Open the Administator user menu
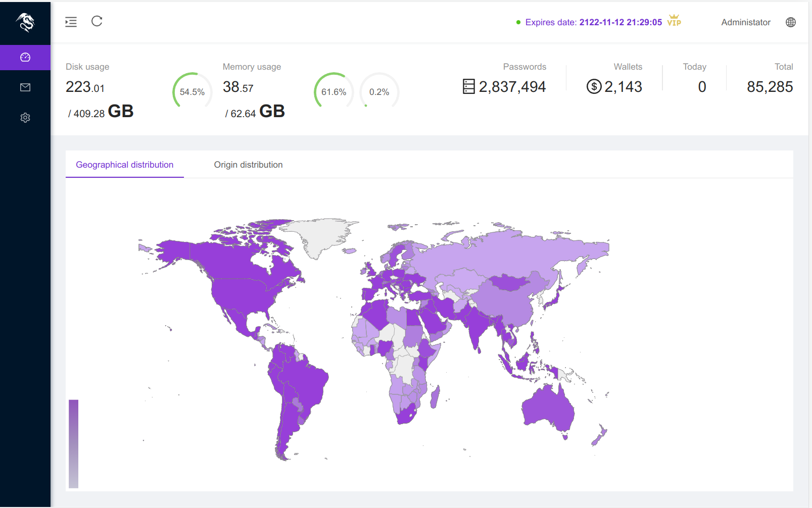812x508 pixels. click(x=746, y=22)
